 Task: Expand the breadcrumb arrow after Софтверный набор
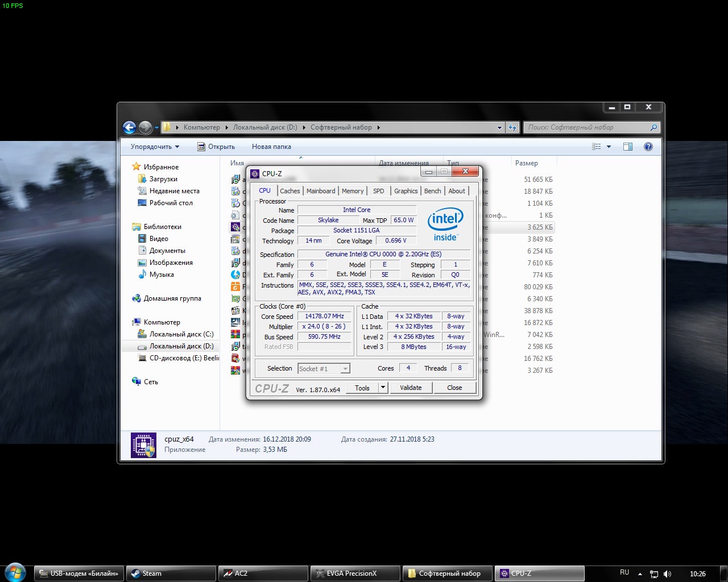coord(378,127)
